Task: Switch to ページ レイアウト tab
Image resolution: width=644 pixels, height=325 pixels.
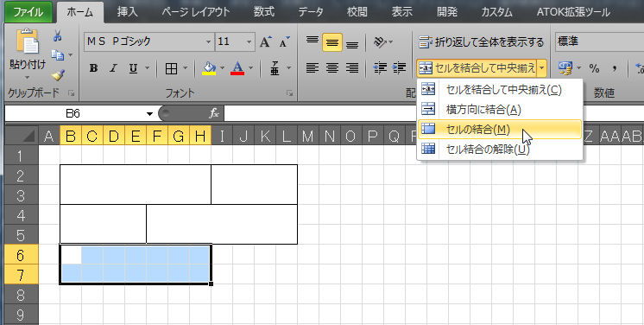Action: click(x=195, y=12)
